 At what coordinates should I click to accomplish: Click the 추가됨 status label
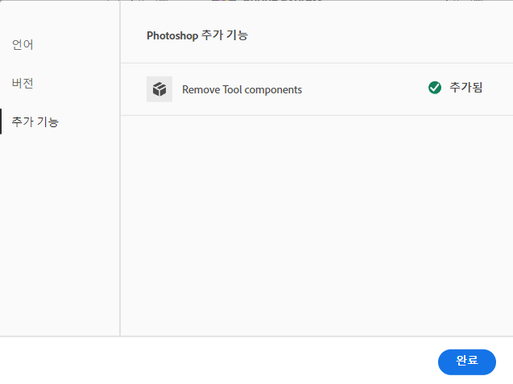click(466, 87)
